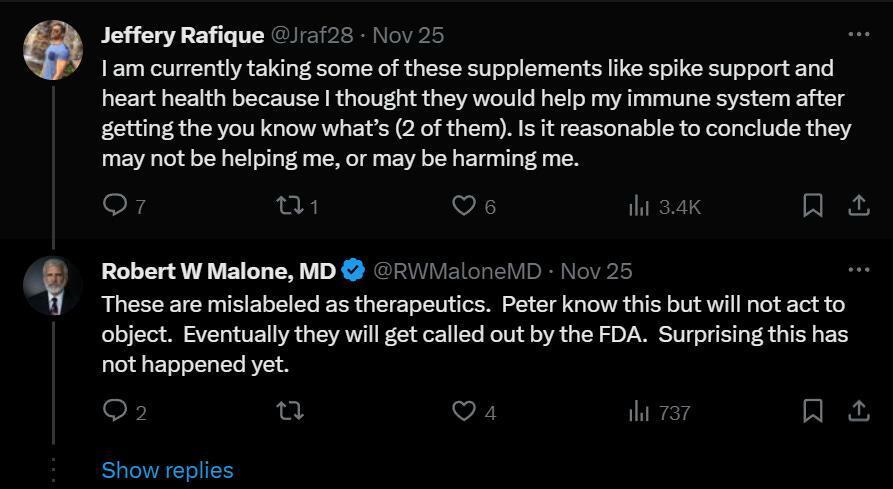Click Robert Malone's blue verified badge
Image resolution: width=893 pixels, height=489 pixels.
pos(353,271)
